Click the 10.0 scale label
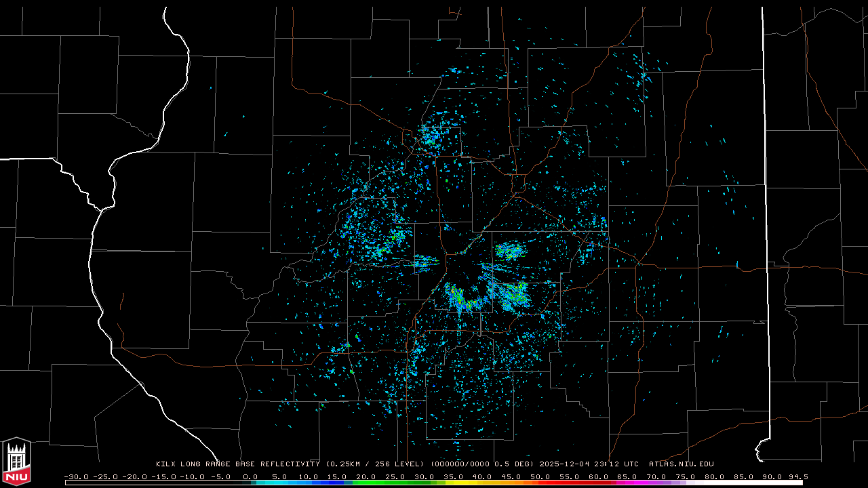The width and height of the screenshot is (868, 488). tap(308, 477)
